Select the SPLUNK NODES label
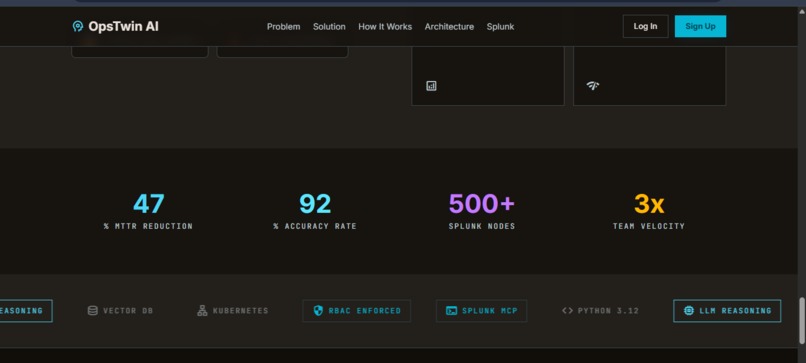806x363 pixels. tap(482, 226)
